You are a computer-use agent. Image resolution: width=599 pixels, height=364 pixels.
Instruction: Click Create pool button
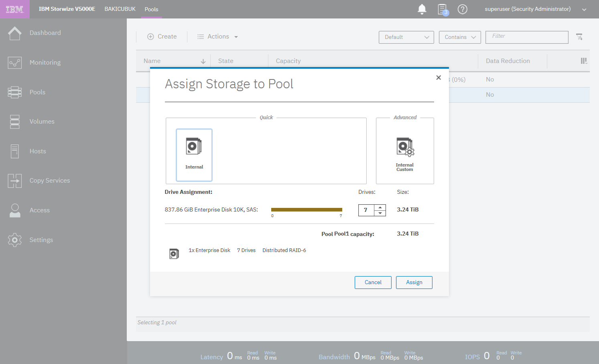(x=162, y=37)
